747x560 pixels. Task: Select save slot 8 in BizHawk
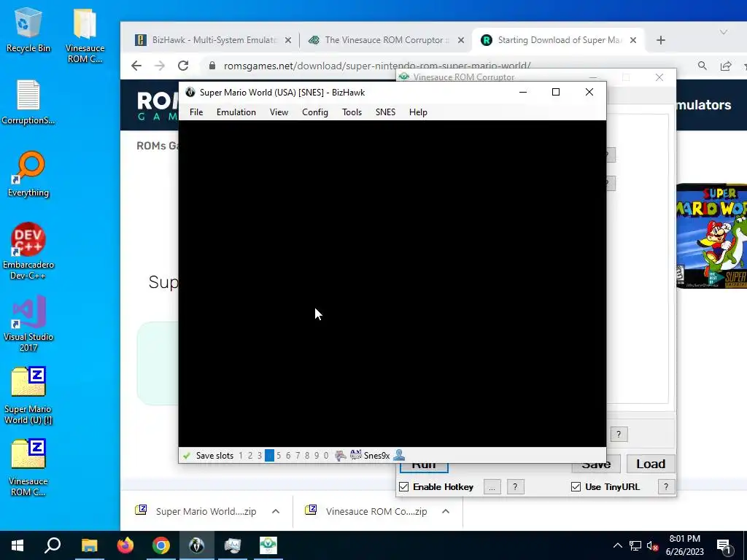tap(307, 456)
